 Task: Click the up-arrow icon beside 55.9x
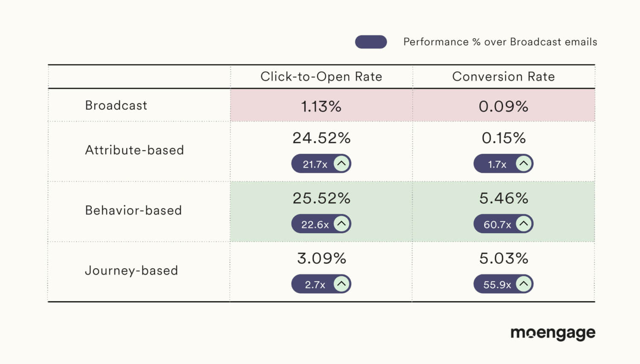point(524,284)
